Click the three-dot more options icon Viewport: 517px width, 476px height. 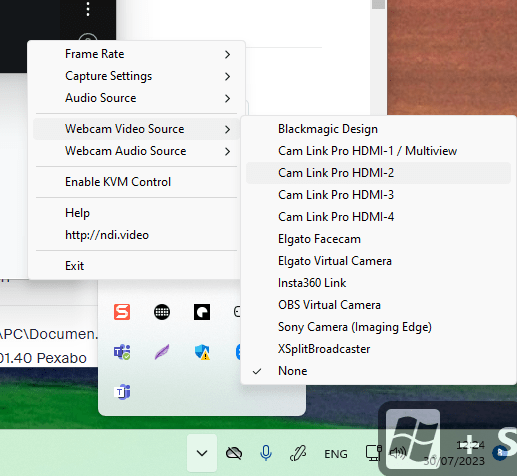click(88, 9)
